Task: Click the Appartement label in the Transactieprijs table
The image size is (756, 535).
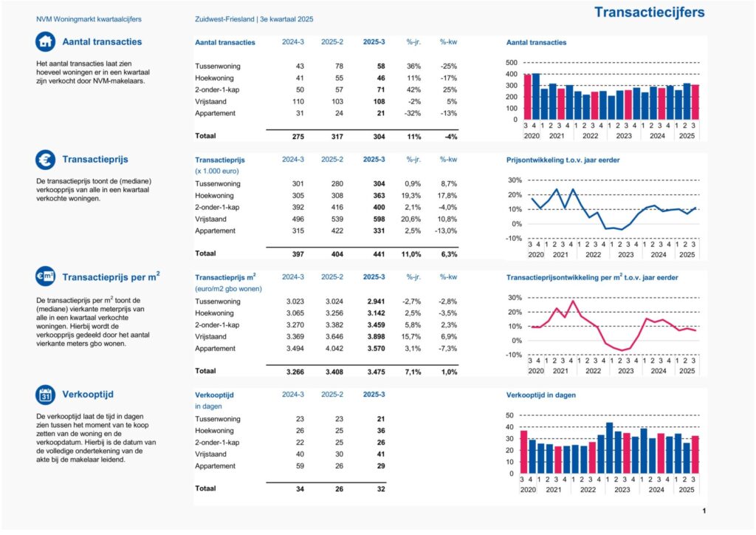Action: 215,231
